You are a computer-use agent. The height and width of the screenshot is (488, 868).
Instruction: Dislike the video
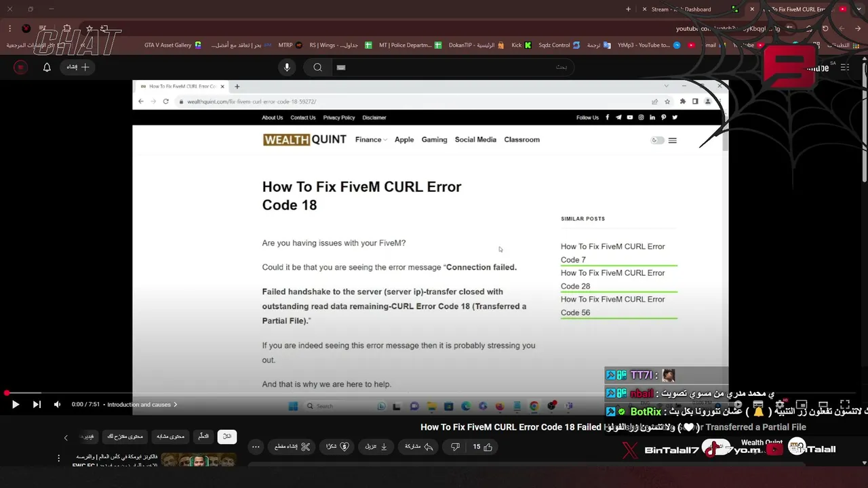click(455, 447)
